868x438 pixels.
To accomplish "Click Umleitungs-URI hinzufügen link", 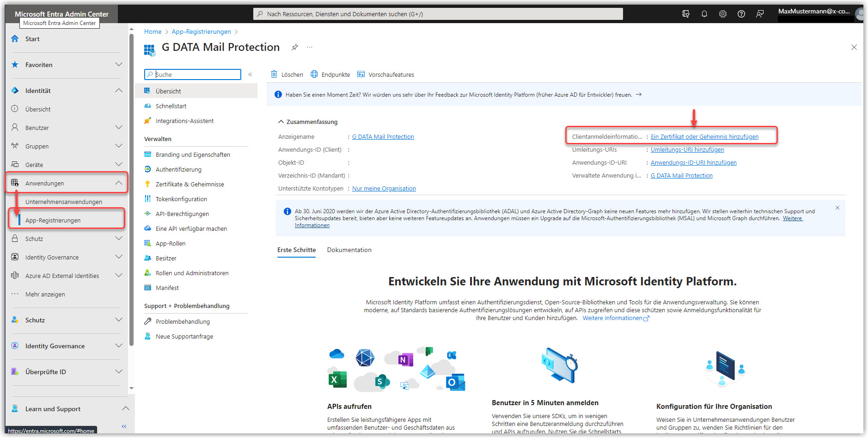I will [x=687, y=149].
